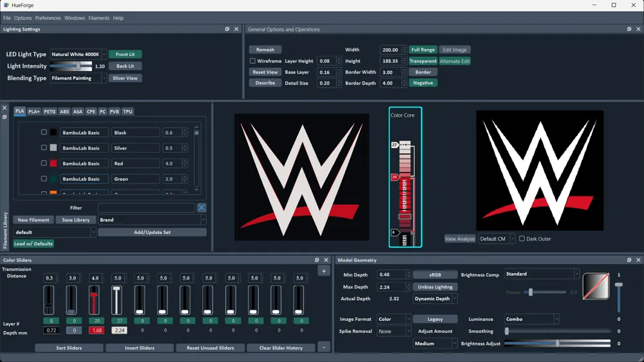Click the Filter text input field
Viewport: 644px width, 362px height.
point(146,207)
